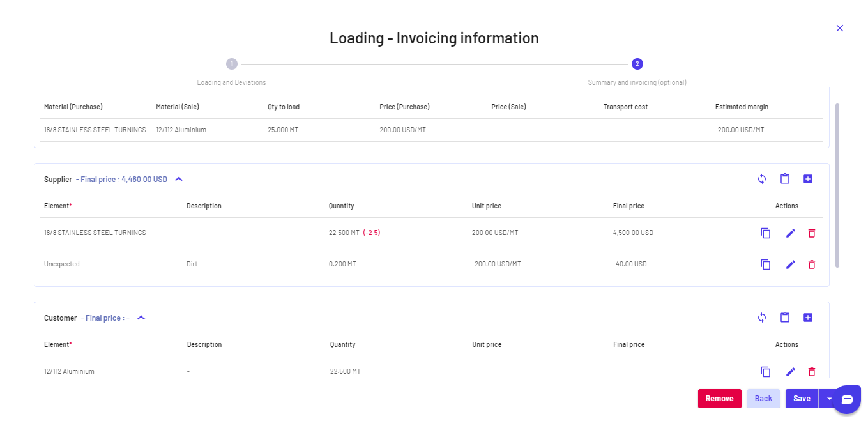868x421 pixels.
Task: Click the Price (Sale) column header
Action: click(x=508, y=107)
